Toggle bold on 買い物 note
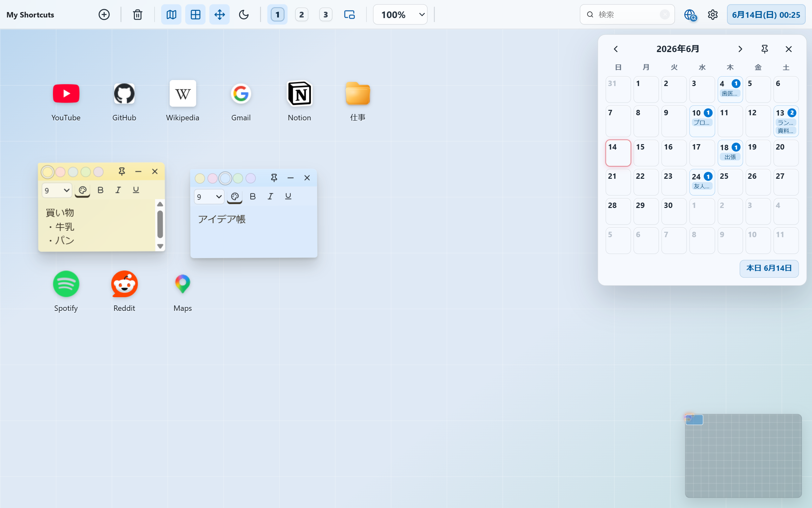This screenshot has height=508, width=812. (100, 190)
